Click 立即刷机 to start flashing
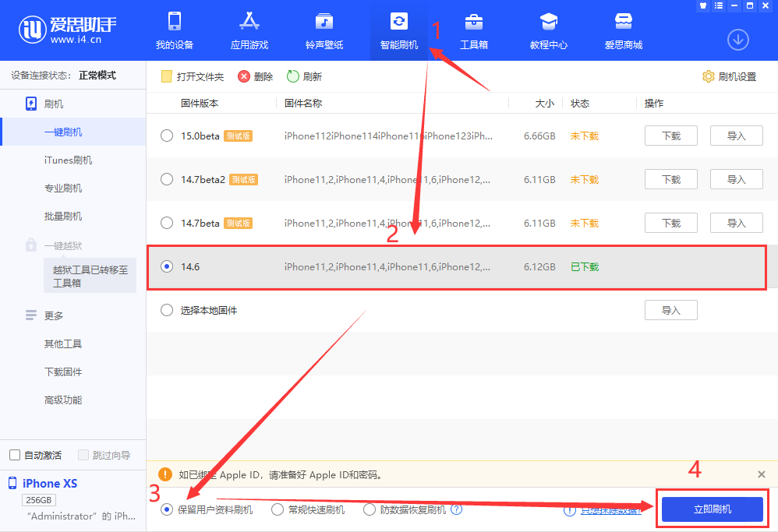The image size is (778, 532). 712,509
